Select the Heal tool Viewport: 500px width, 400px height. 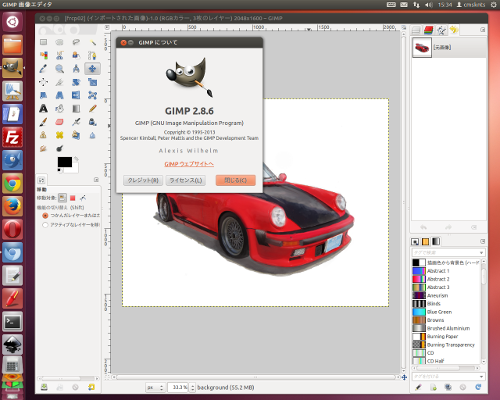tap(60, 135)
